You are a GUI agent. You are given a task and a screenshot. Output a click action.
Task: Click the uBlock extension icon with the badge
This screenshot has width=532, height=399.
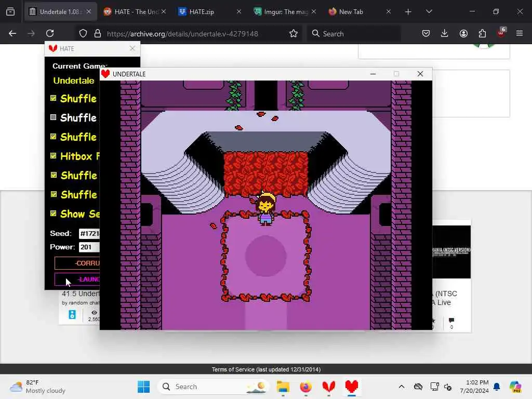(501, 33)
